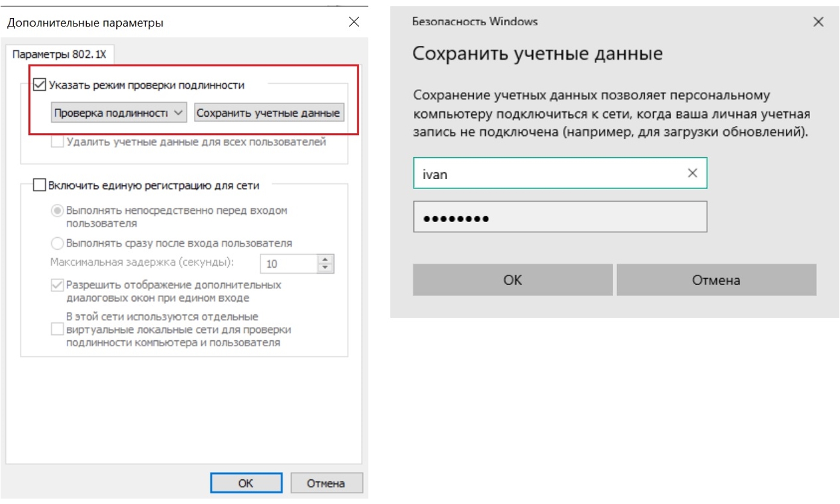The image size is (840, 504).
Task: Select Выполнять непосредственно перед входом пользователя
Action: pyautogui.click(x=57, y=211)
